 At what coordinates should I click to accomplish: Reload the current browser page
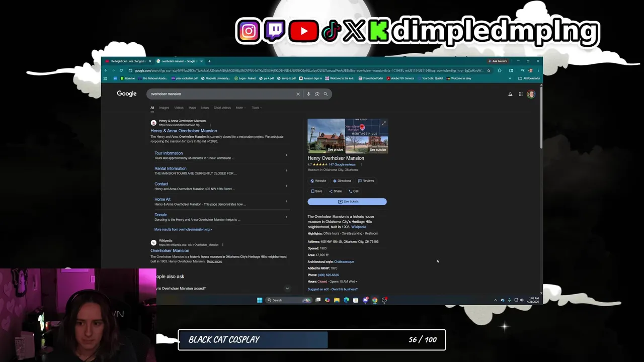pyautogui.click(x=121, y=70)
